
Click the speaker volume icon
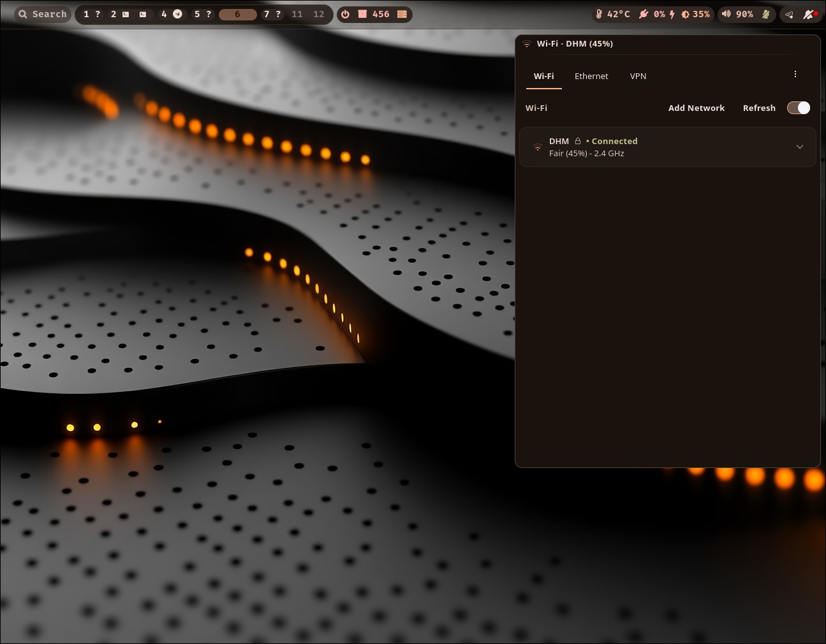(x=726, y=14)
